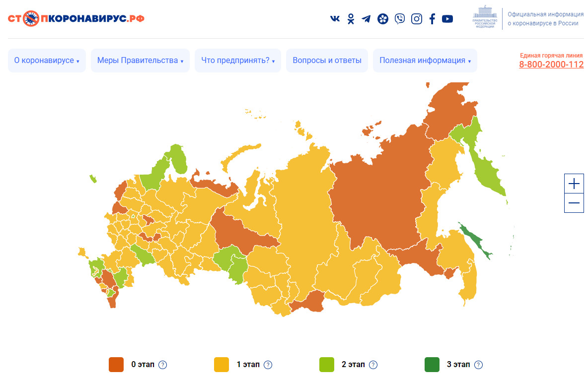Click hotline number 8-800-2000-112 link
The width and height of the screenshot is (588, 380).
(x=551, y=64)
